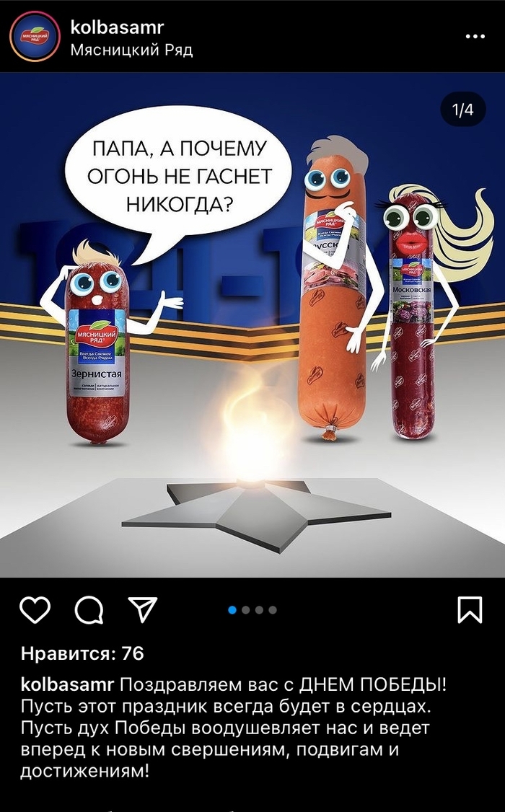Like the post with the heart icon
505x812 pixels.
[35, 609]
